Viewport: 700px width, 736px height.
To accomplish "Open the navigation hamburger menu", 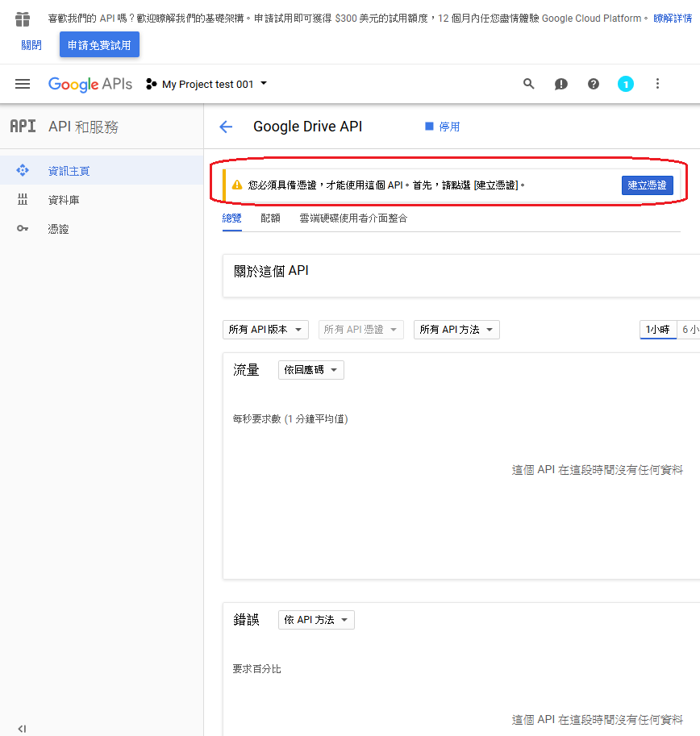I will (x=23, y=84).
